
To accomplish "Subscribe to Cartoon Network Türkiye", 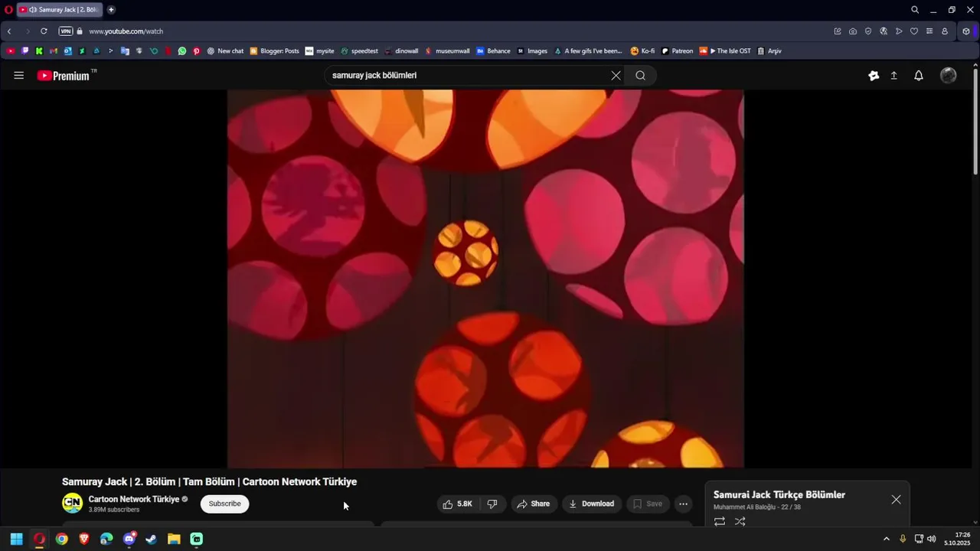I will [x=224, y=504].
